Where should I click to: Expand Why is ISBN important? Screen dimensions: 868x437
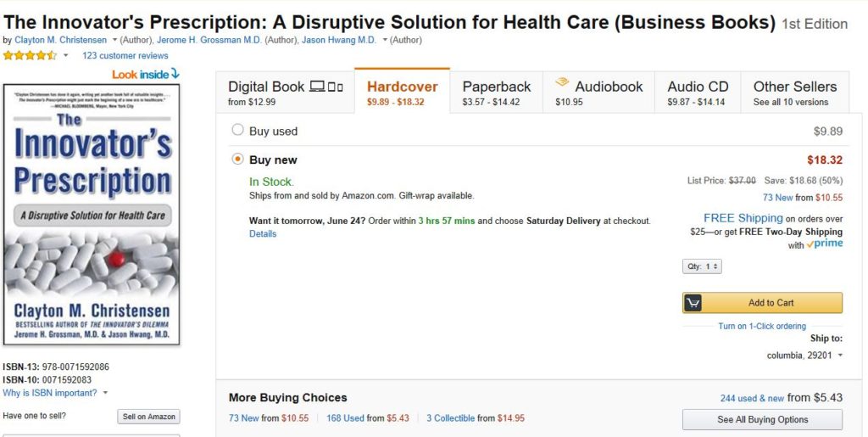point(55,393)
